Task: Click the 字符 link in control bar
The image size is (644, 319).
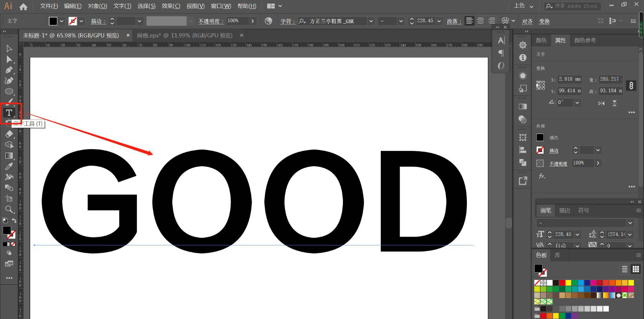Action: [288, 21]
